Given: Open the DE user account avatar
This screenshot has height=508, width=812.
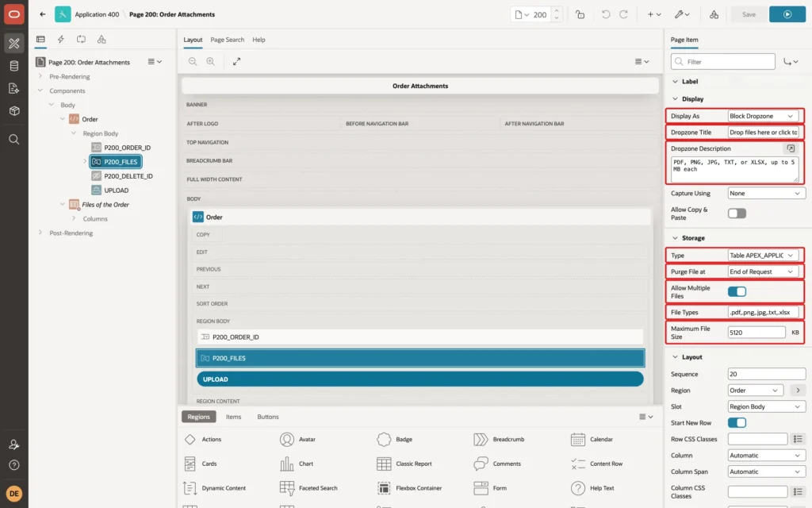Looking at the screenshot, I should [14, 494].
